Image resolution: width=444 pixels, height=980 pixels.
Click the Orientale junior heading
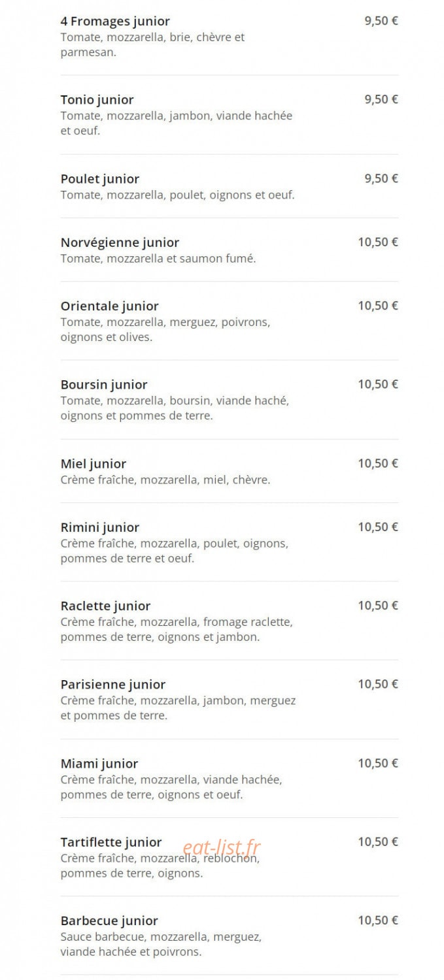click(110, 306)
